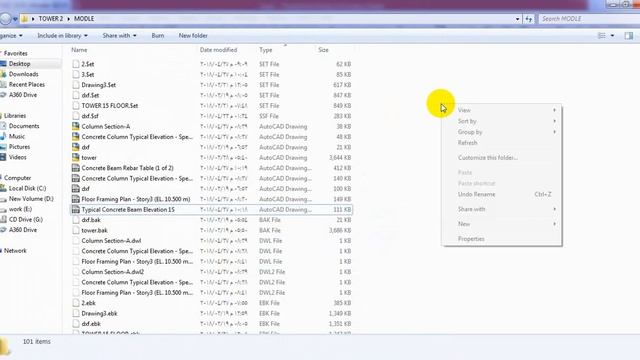Select Drawing3.ebk file icon
Screen dimensions: 640x360
(76, 313)
